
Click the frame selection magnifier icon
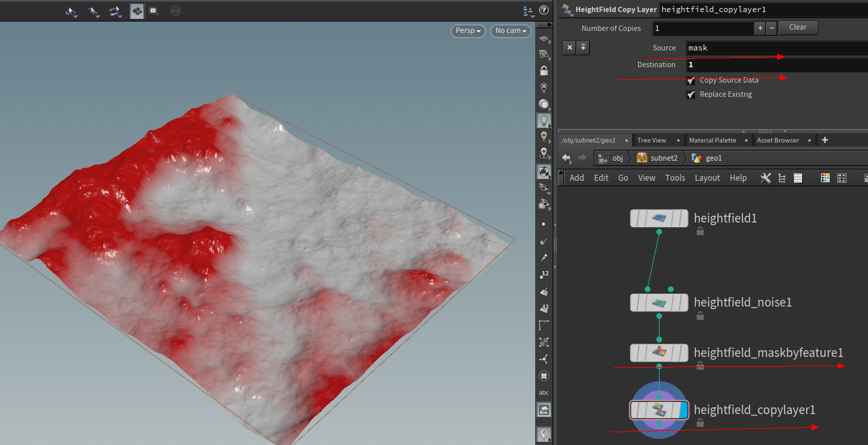[x=153, y=11]
